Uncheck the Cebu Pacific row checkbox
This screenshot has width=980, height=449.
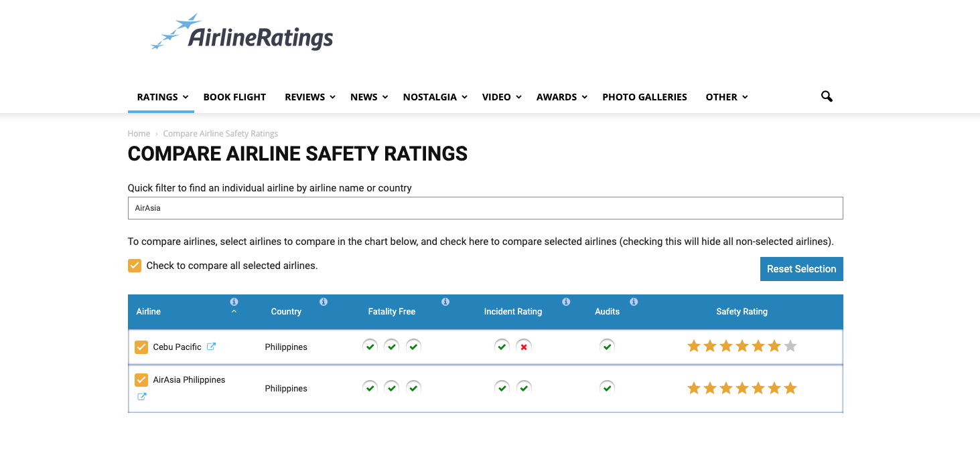point(141,347)
